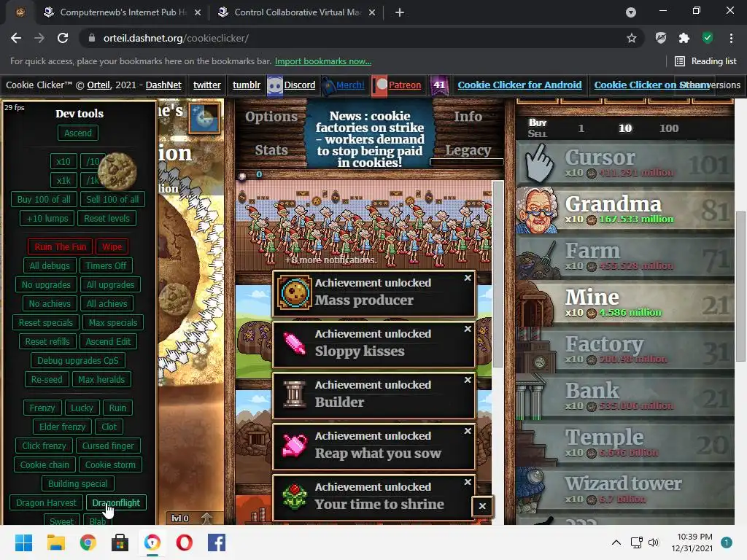Click the Patreon logo icon
The width and height of the screenshot is (747, 560).
tap(380, 85)
